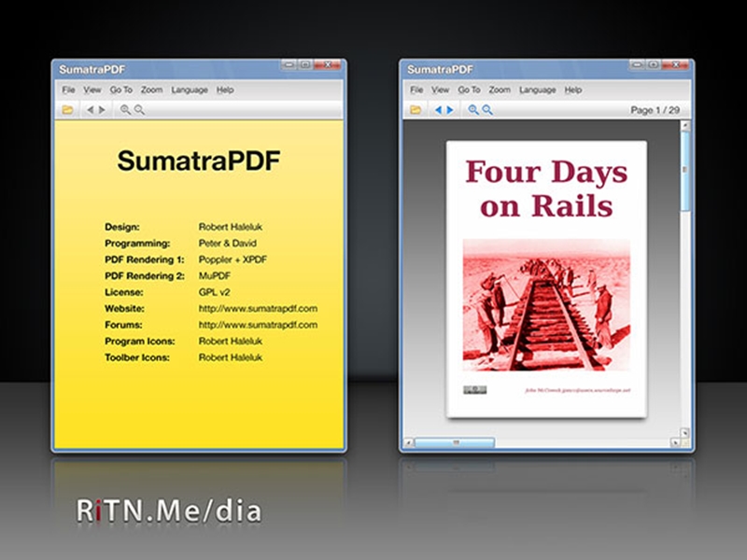Click the 'PDF Rendering 1:' label

point(145,259)
